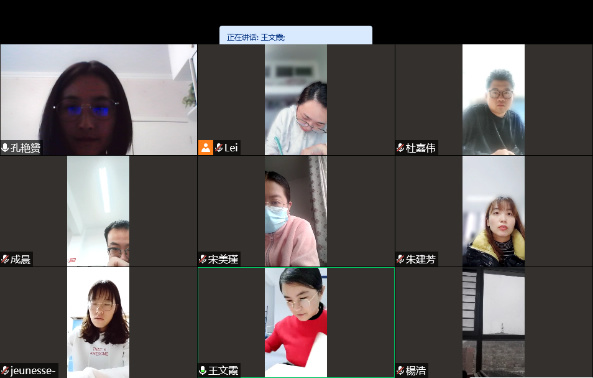This screenshot has width=593, height=378.
Task: Click the muted microphone icon beside 朱建芳
Action: (401, 259)
